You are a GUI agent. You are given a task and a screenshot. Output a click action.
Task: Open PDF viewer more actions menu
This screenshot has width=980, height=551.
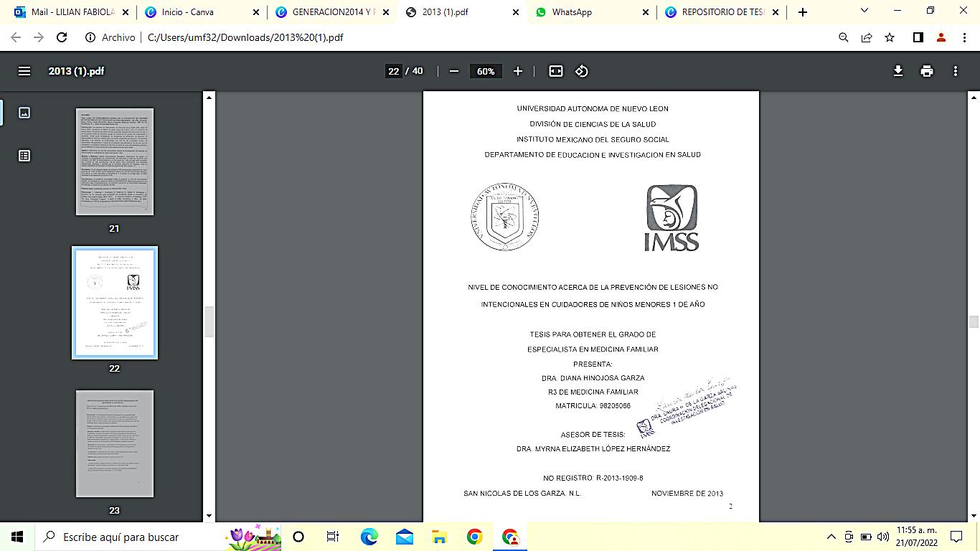tap(956, 71)
